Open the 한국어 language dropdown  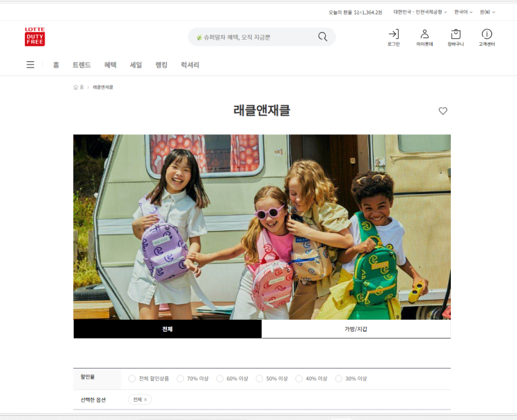pos(463,13)
